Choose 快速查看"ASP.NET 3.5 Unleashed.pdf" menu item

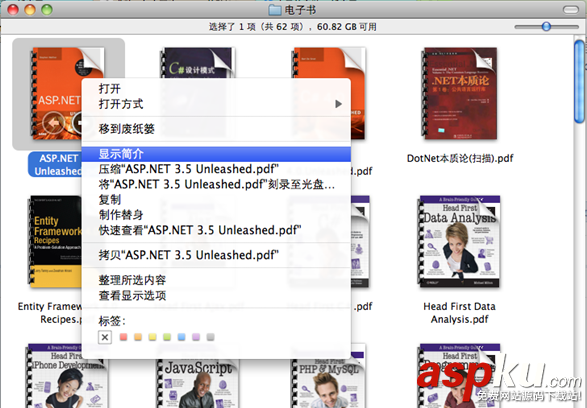[x=216, y=230]
